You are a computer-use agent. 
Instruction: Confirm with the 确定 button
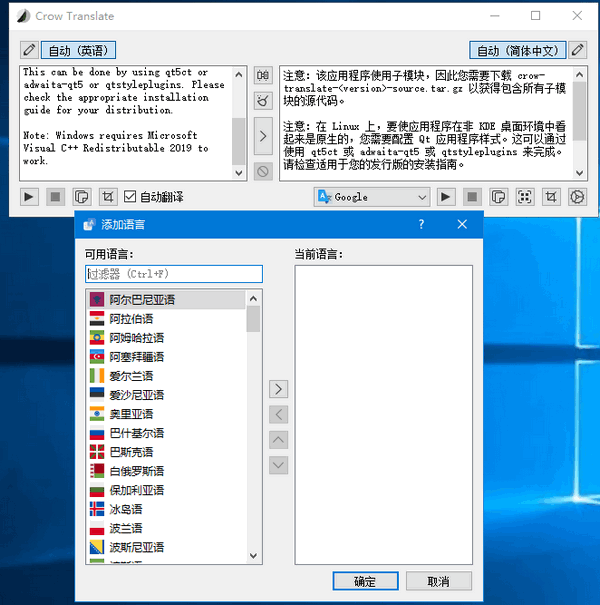click(x=365, y=581)
